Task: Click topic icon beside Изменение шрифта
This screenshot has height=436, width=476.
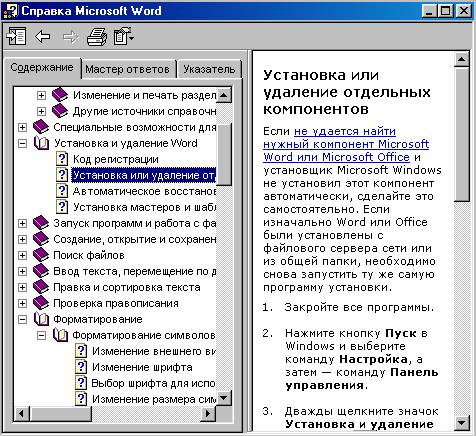Action: point(81,367)
